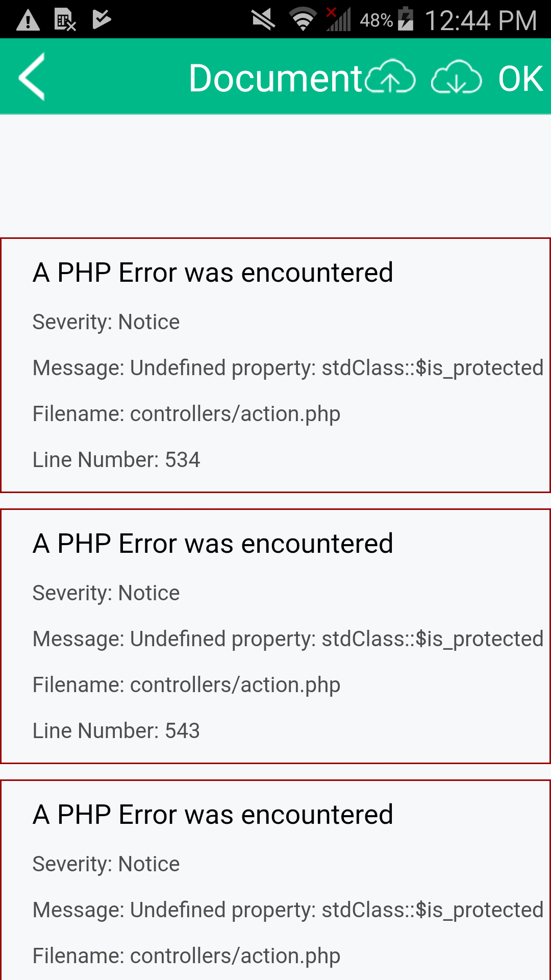Tap the cellular signal bars icon
This screenshot has width=551, height=980.
click(338, 19)
